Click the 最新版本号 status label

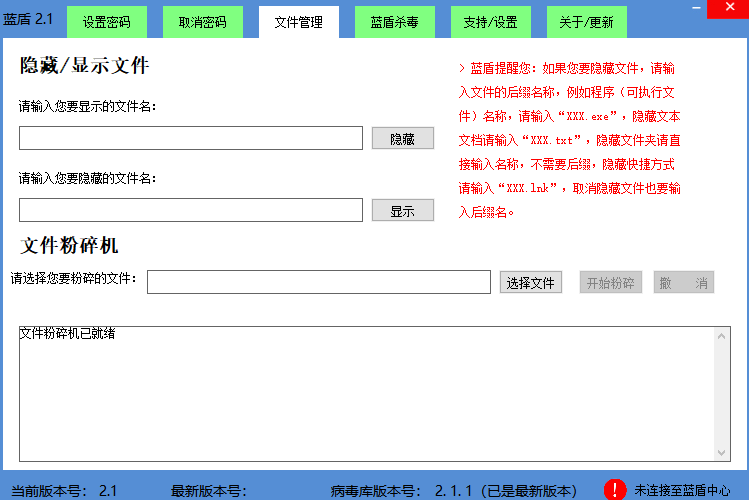coord(209,491)
